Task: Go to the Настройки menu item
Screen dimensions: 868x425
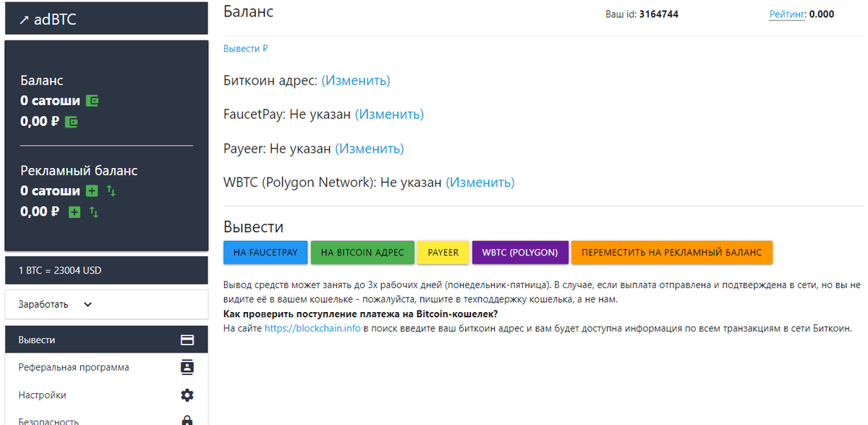Action: [106, 395]
